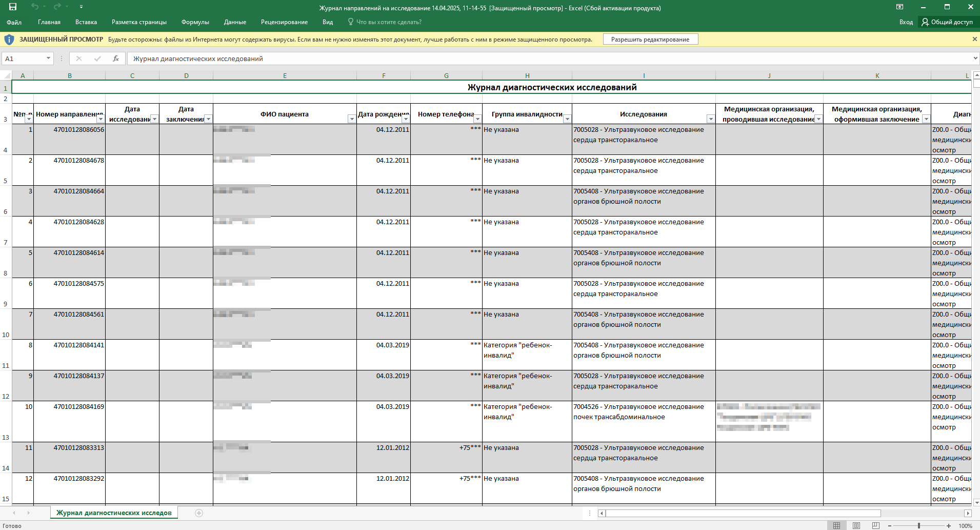This screenshot has width=980, height=530.
Task: Click the Share person icon
Action: click(x=925, y=22)
